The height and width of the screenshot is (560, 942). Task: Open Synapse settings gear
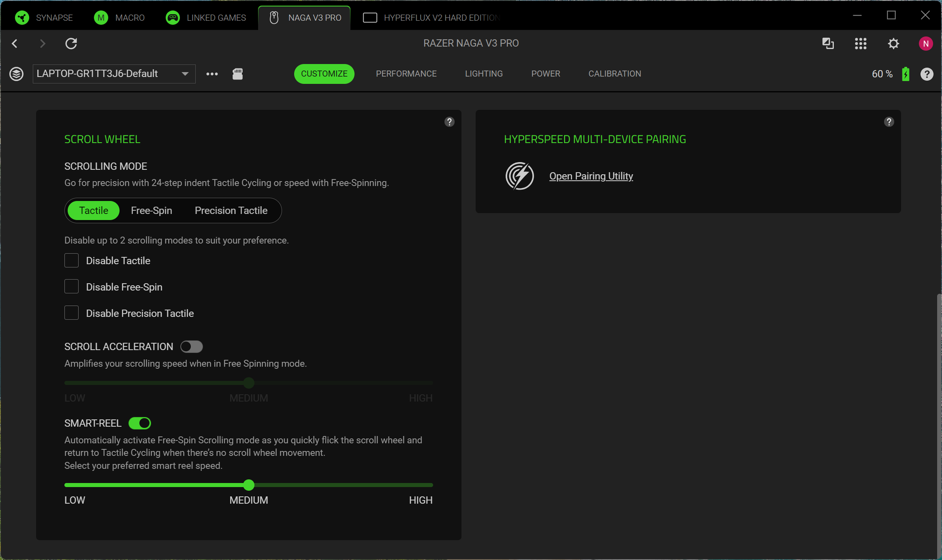click(893, 44)
